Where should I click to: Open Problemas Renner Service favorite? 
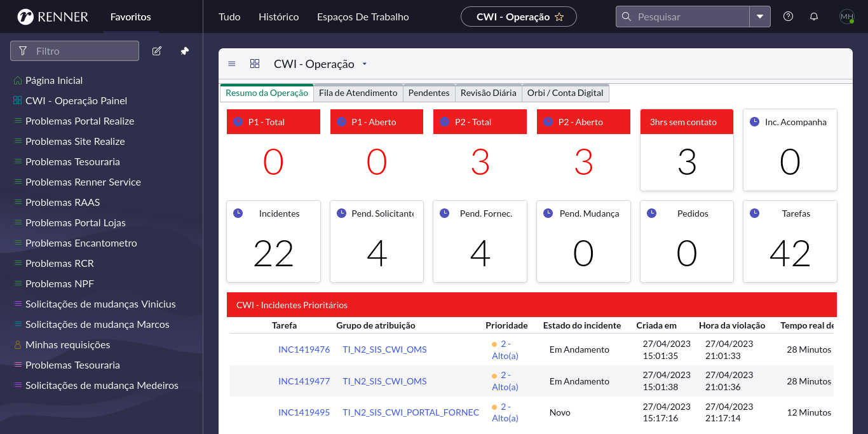point(83,182)
